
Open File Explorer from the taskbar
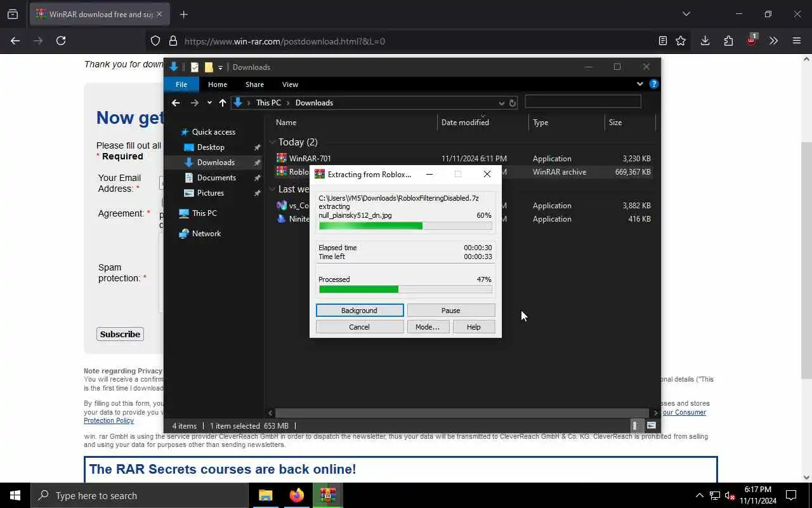265,495
